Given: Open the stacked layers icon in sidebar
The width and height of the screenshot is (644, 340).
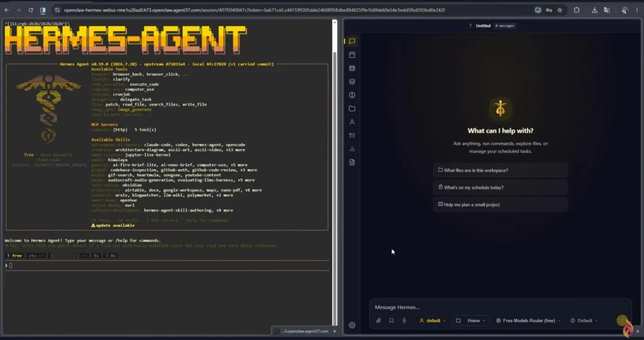Looking at the screenshot, I should tap(352, 81).
